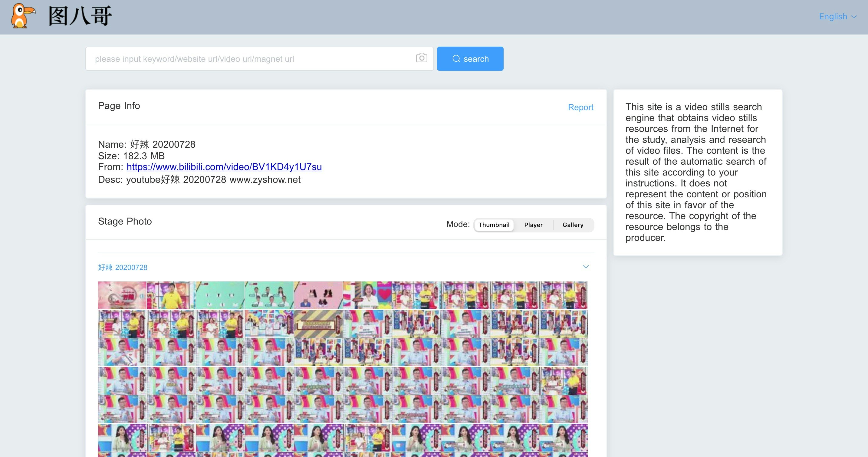Switch Mode to Player
Screen dimensions: 868x457
coord(533,225)
